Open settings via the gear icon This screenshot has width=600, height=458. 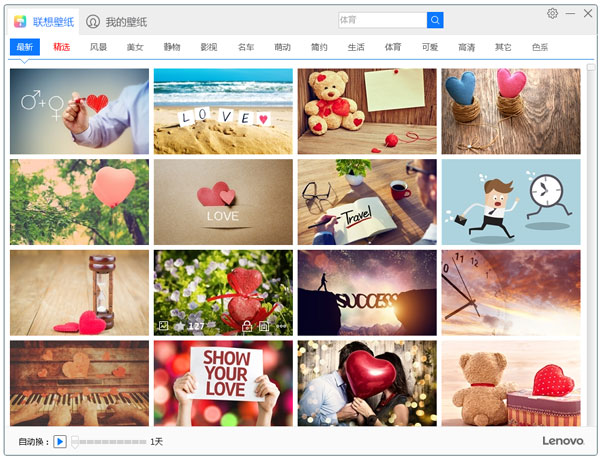tap(553, 14)
